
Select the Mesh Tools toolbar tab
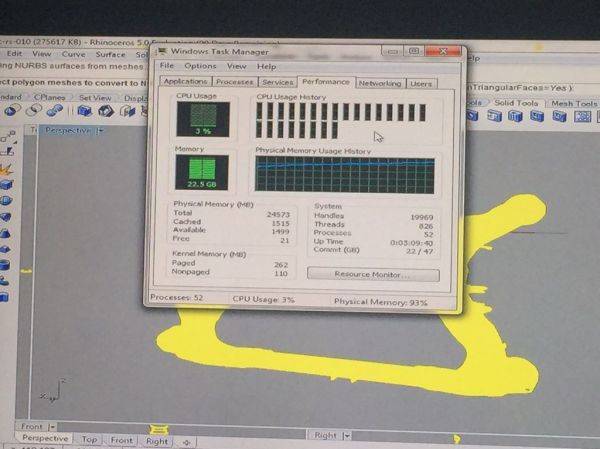(x=574, y=103)
